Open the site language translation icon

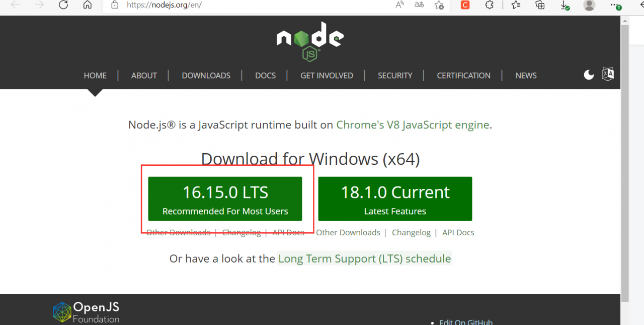(x=608, y=74)
